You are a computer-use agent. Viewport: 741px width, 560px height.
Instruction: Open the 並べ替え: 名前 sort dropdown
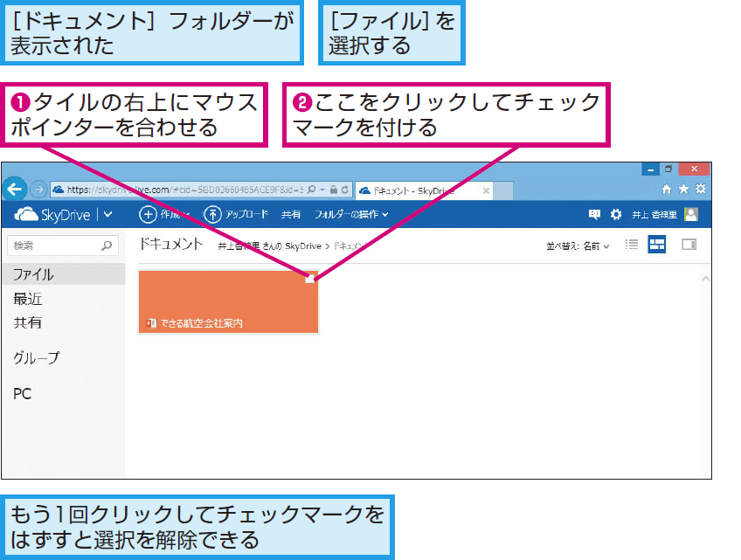point(578,245)
